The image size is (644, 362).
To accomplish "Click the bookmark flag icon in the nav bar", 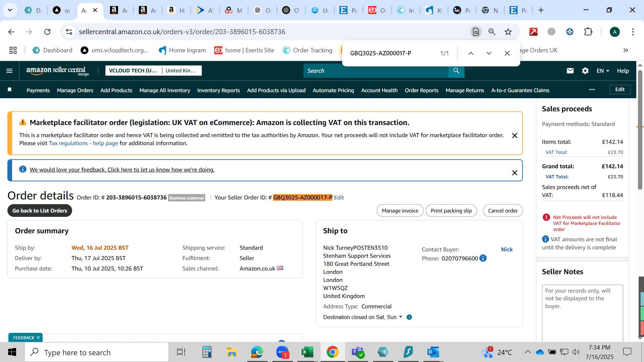I will (x=10, y=89).
